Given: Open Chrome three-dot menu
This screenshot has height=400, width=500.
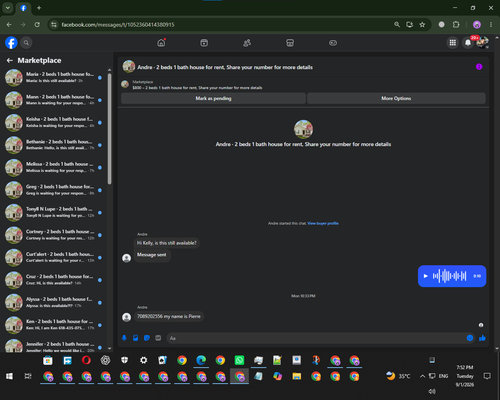Looking at the screenshot, I should (x=491, y=25).
